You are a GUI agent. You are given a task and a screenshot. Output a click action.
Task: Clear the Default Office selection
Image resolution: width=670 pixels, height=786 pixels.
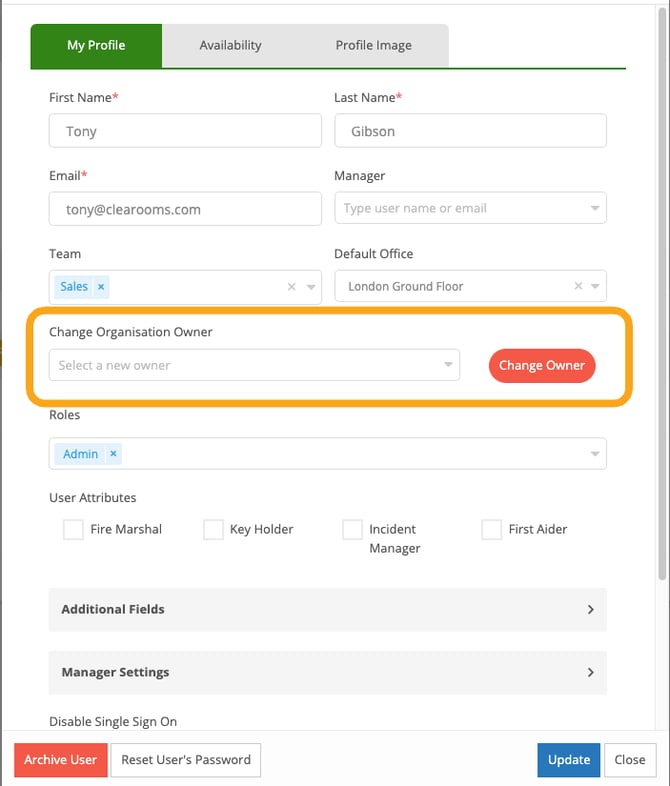tap(577, 287)
